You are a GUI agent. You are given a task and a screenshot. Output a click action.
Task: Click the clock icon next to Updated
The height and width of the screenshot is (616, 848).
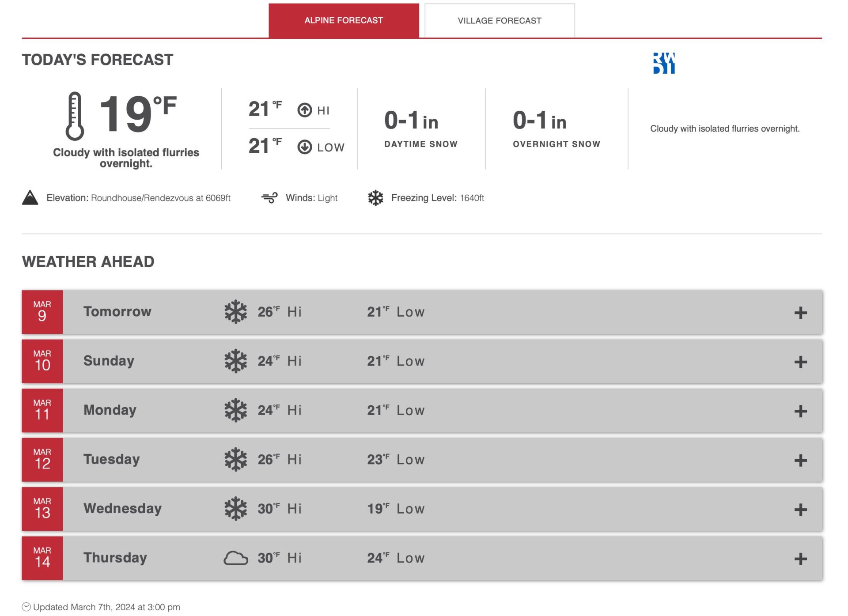[26, 607]
